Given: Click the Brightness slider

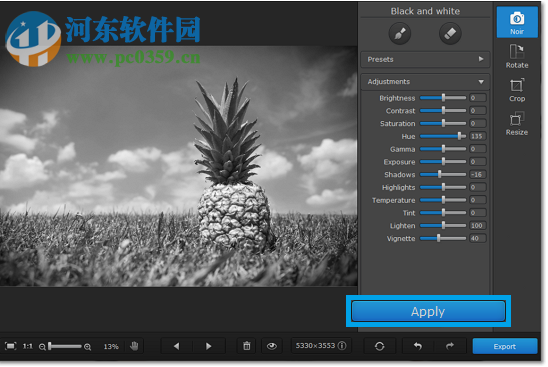Looking at the screenshot, I should pyautogui.click(x=443, y=98).
